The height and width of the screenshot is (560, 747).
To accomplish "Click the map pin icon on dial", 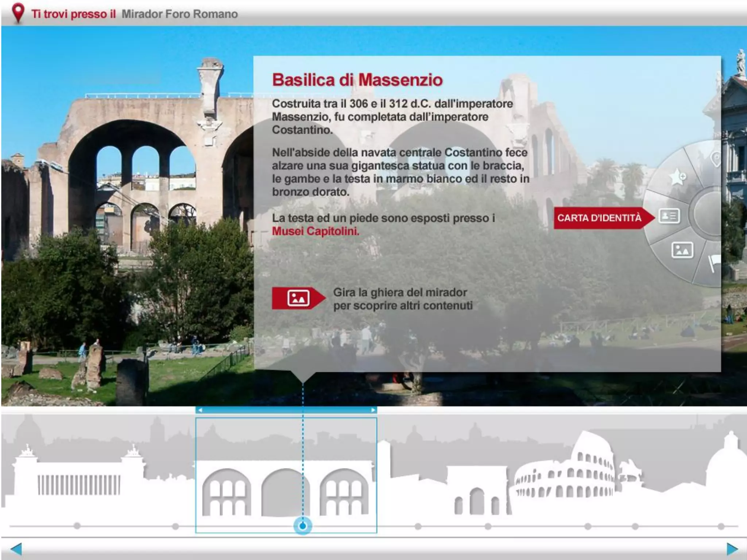I will [x=716, y=159].
